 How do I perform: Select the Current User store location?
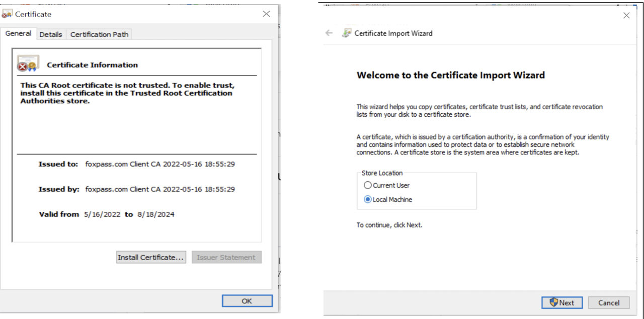(368, 185)
